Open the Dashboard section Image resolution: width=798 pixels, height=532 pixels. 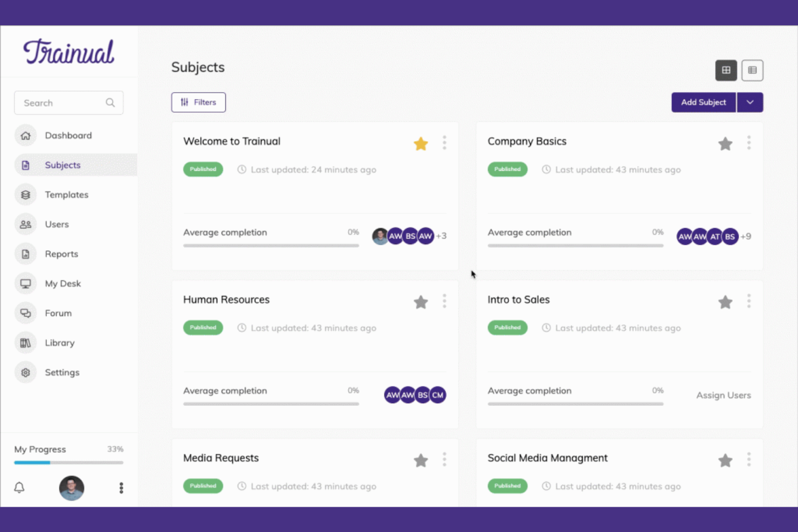pyautogui.click(x=68, y=135)
